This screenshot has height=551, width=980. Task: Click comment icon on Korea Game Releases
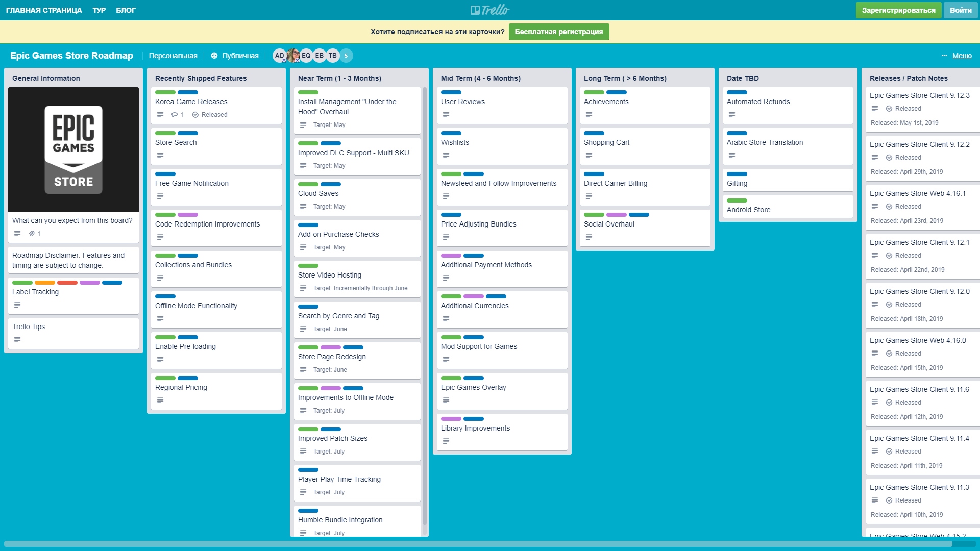(175, 115)
